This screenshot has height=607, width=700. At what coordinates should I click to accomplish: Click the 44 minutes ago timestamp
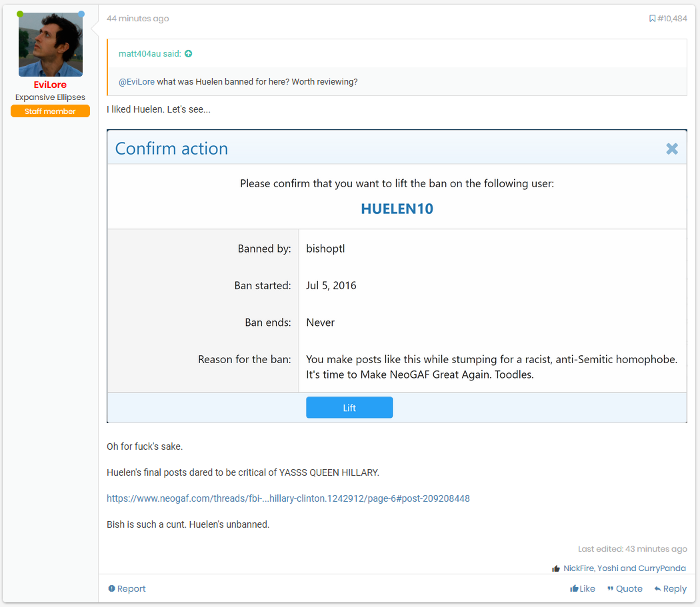137,18
